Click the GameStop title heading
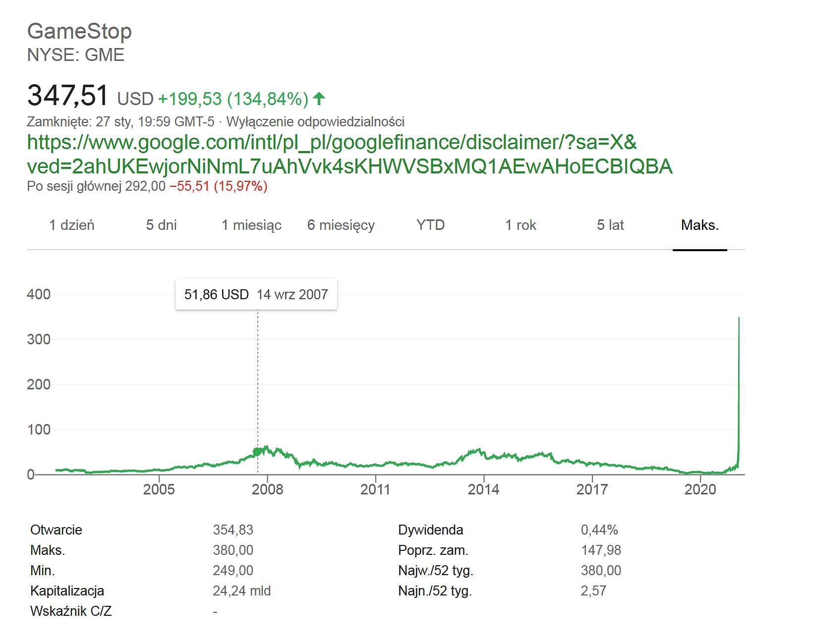This screenshot has width=813, height=644. pyautogui.click(x=79, y=31)
